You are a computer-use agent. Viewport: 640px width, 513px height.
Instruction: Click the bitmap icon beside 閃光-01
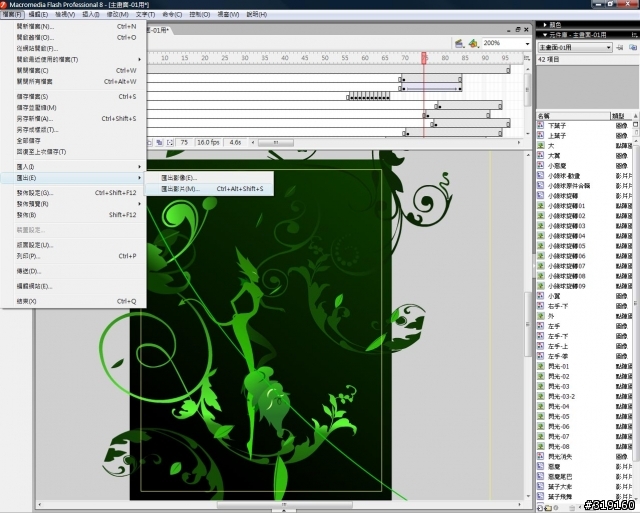pos(541,366)
